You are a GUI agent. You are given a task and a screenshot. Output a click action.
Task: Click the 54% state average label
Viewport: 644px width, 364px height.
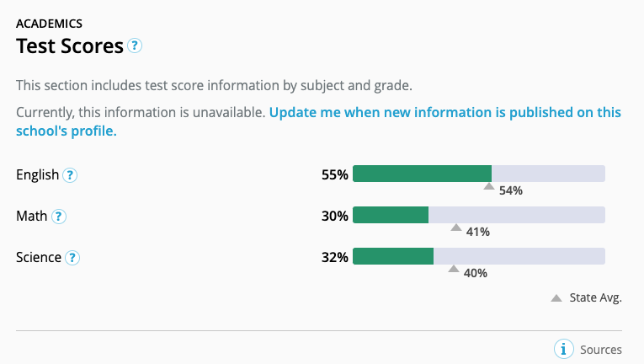pos(510,190)
